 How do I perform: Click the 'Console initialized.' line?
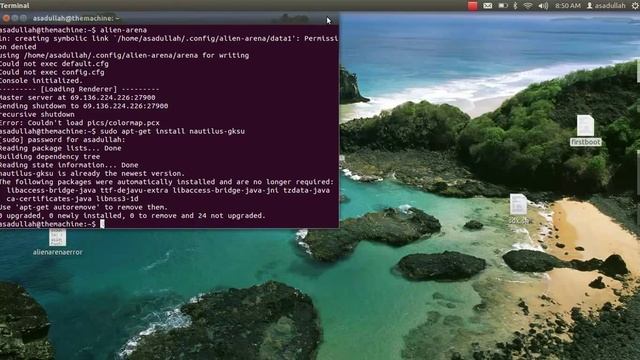(x=41, y=80)
